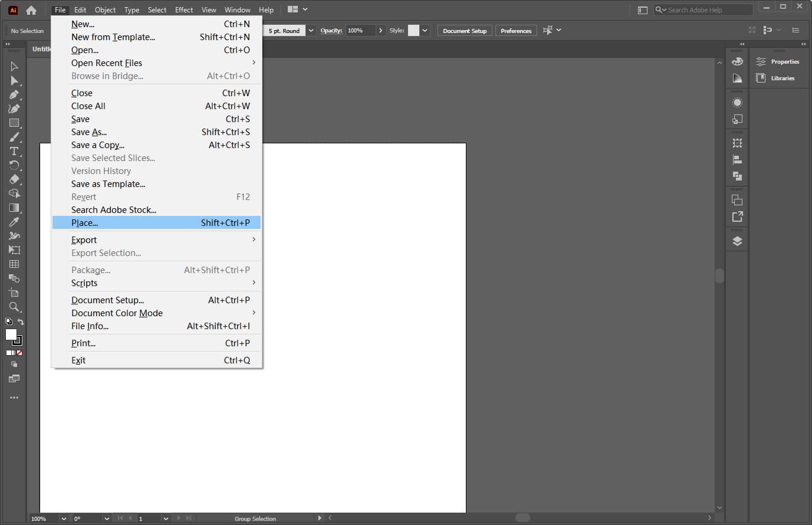
Task: Click the Fill color swatch
Action: (x=11, y=334)
